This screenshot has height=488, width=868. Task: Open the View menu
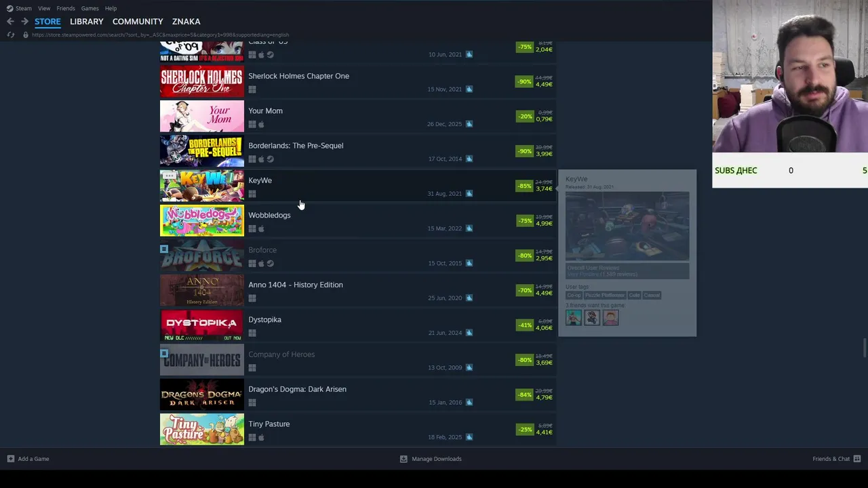(x=44, y=8)
